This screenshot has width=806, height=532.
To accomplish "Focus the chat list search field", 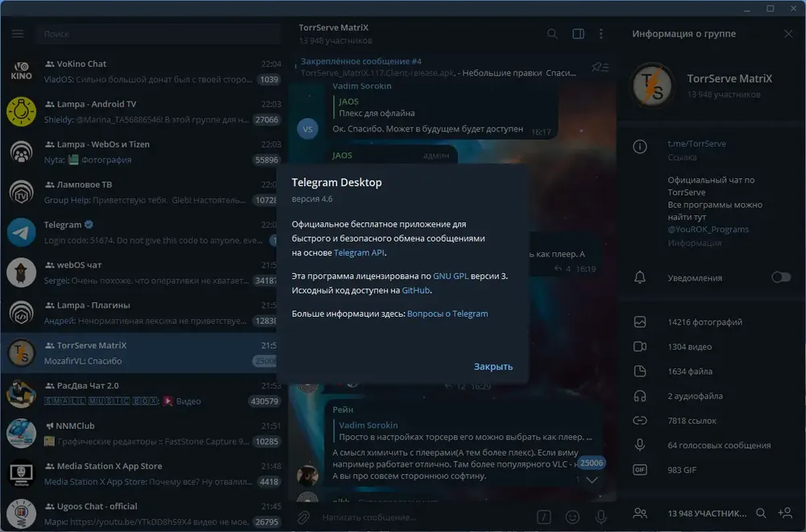I will tap(158, 34).
